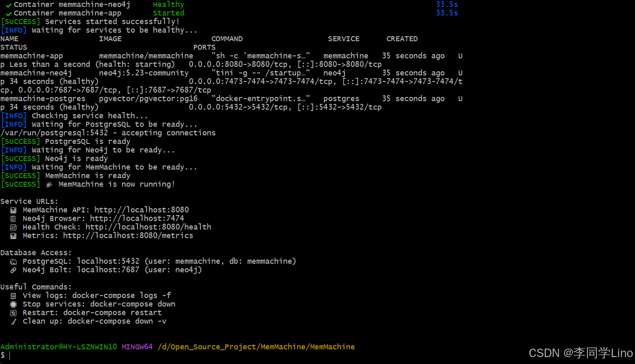The width and height of the screenshot is (635, 364).
Task: Click 'docker-compose down -v' command text
Action: (117, 321)
